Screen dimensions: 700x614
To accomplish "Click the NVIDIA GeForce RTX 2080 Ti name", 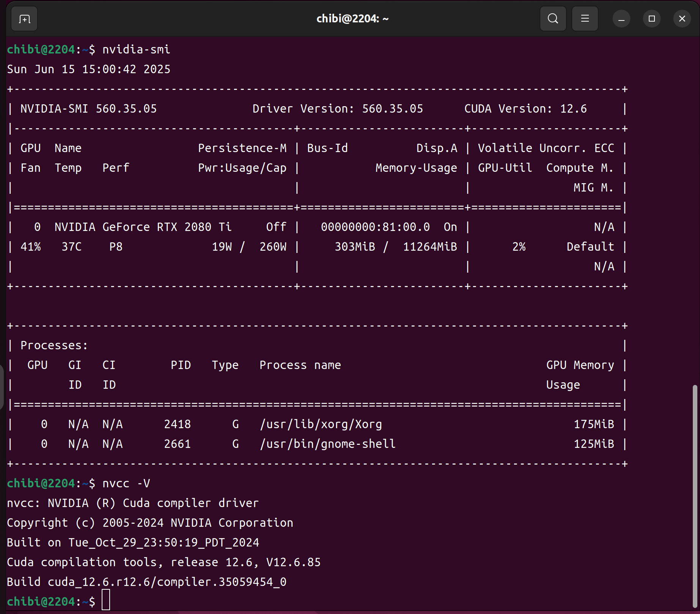I will point(143,227).
